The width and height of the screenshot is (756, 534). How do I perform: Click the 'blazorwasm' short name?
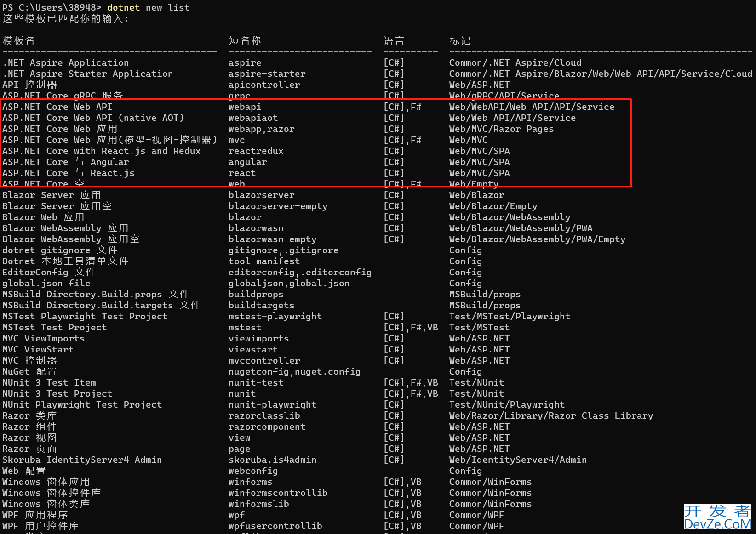click(256, 228)
